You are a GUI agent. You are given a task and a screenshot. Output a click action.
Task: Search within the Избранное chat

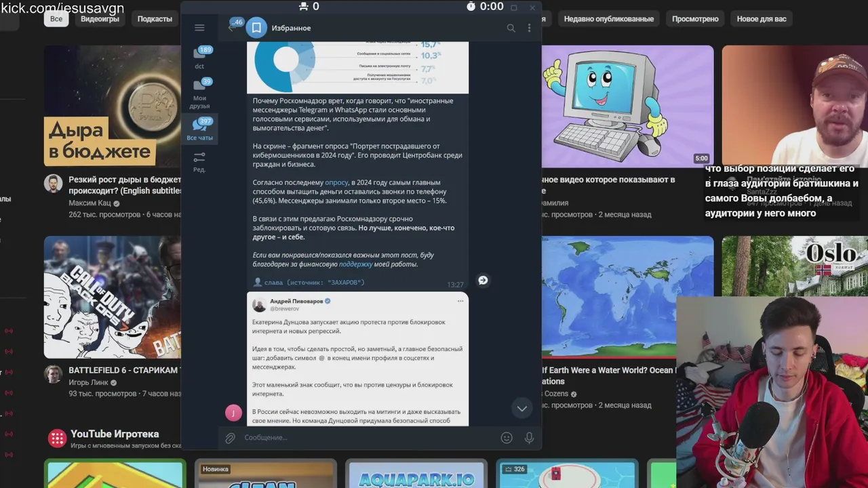click(511, 28)
